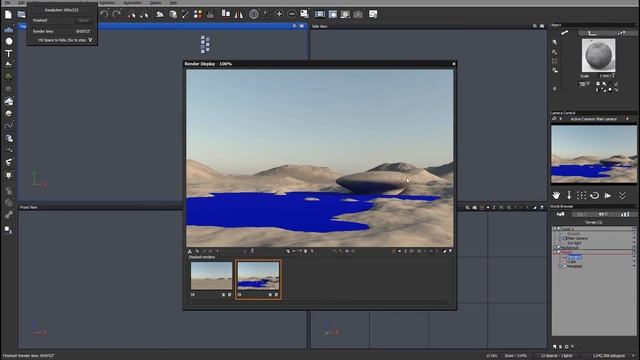Select Main camera in World Browser tree
Viewport: 640px width, 360px height.
point(578,238)
